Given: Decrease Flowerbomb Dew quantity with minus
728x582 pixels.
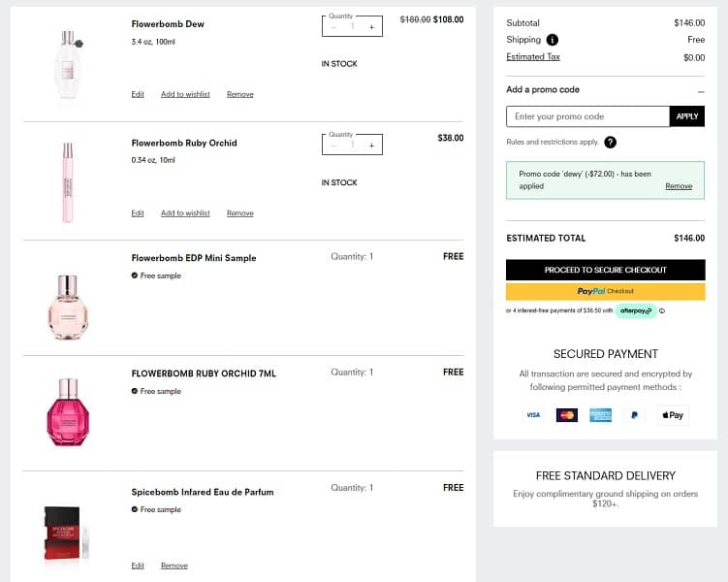Looking at the screenshot, I should coord(333,26).
